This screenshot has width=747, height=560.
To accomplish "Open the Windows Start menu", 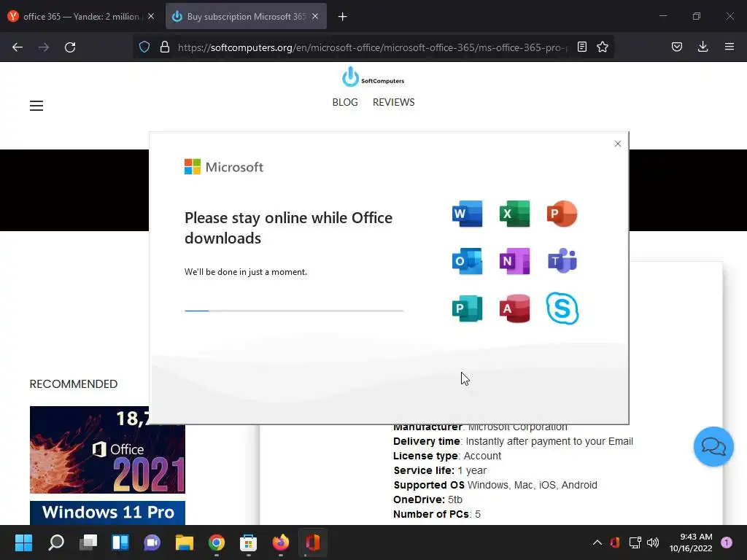I will (23, 542).
